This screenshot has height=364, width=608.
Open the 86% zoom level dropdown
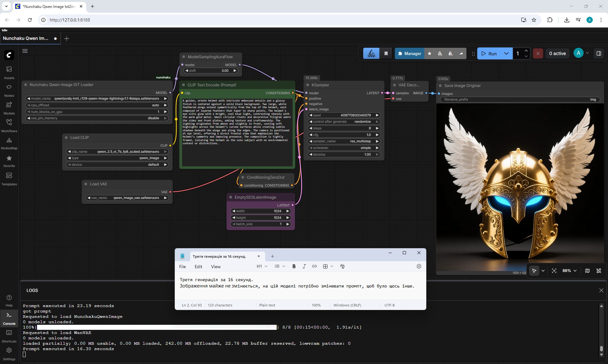click(x=569, y=271)
